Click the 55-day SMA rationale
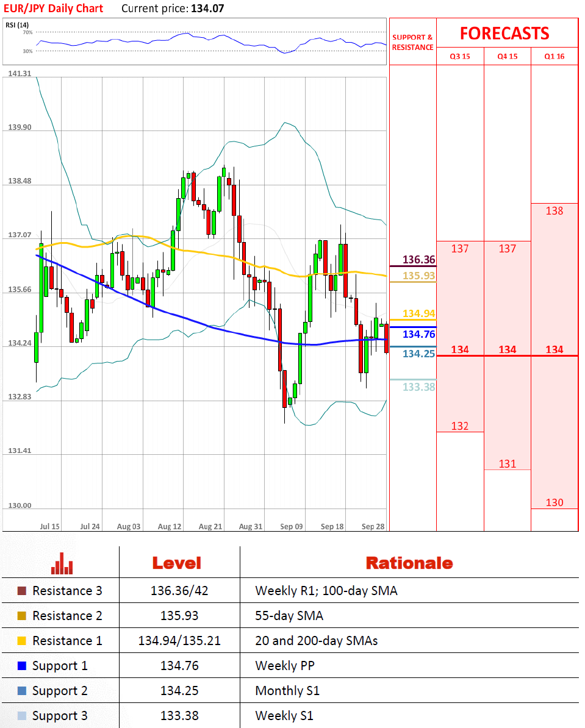Viewport: 585px width, 728px height. click(289, 616)
